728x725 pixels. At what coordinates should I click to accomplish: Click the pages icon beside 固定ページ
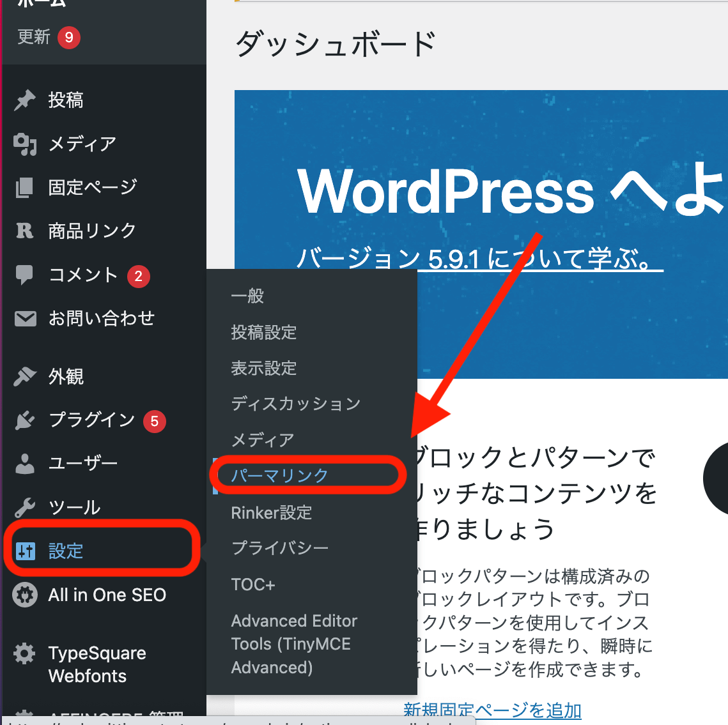pos(24,188)
